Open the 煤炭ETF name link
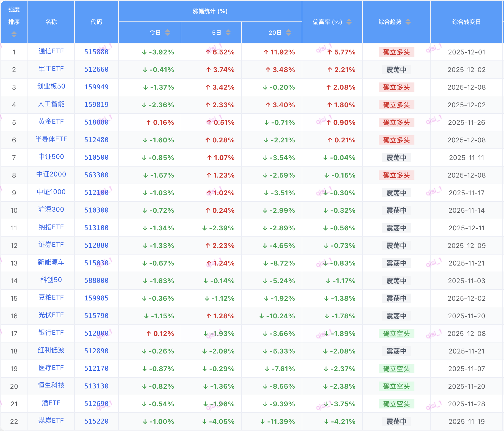The image size is (504, 431). point(51,421)
